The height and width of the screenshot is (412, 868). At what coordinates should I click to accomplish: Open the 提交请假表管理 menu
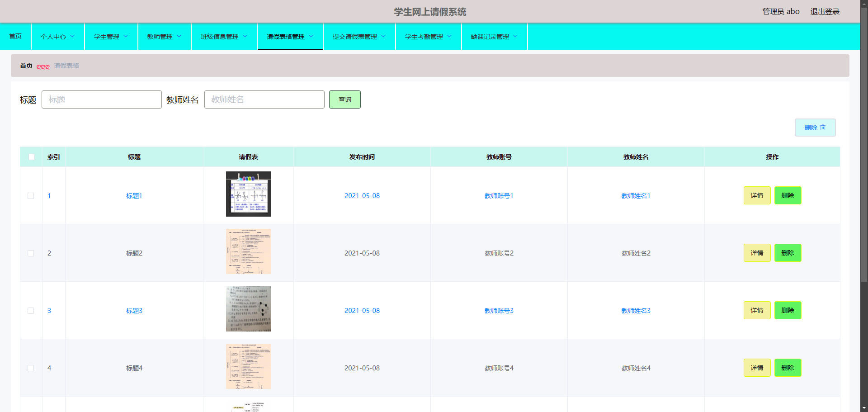coord(359,37)
